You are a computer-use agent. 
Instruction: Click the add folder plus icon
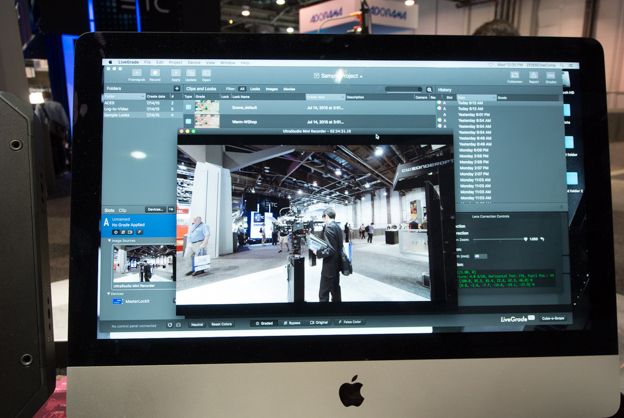(x=177, y=89)
